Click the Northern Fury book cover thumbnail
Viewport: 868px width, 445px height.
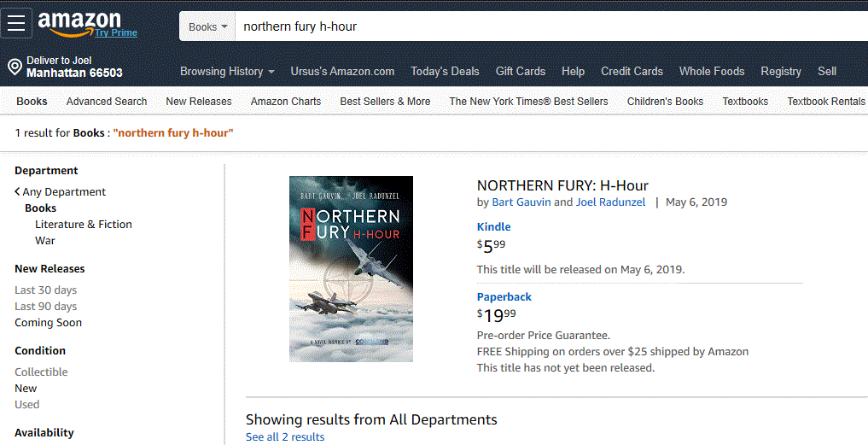351,269
